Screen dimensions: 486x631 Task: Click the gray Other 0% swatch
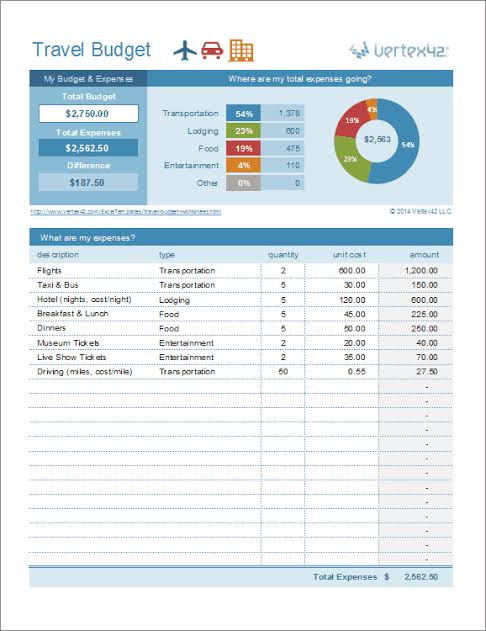243,183
